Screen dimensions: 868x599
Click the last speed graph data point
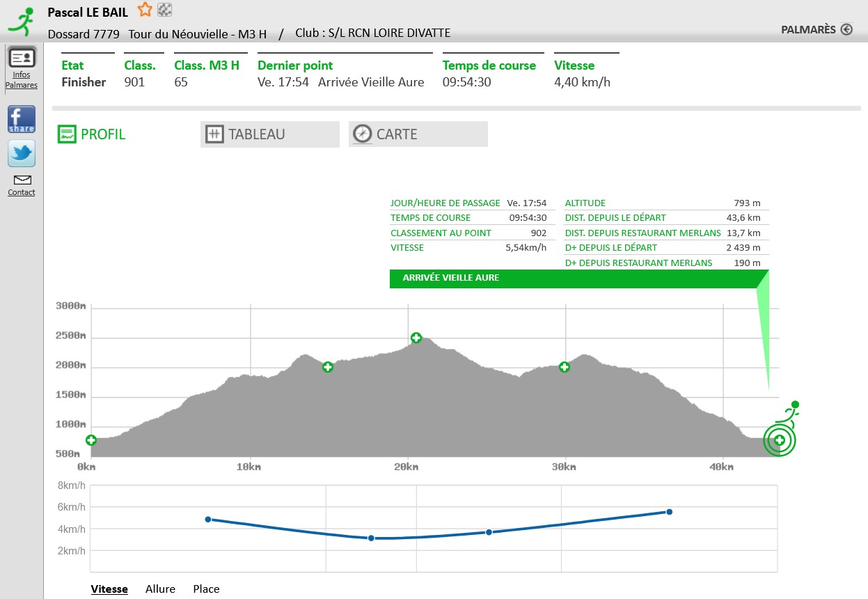tap(669, 512)
